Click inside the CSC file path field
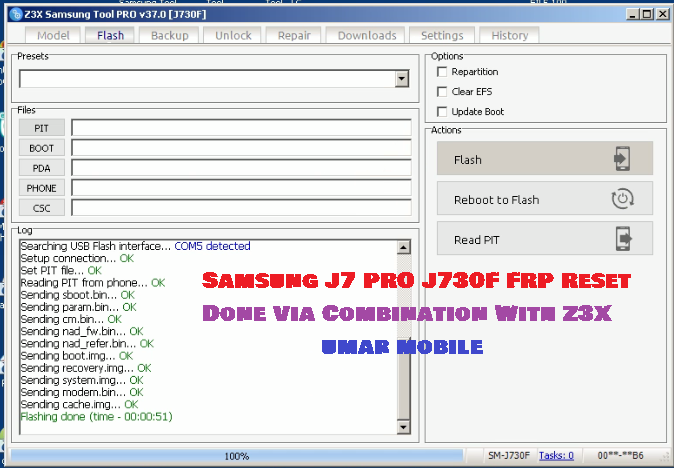The height and width of the screenshot is (468, 674). [x=241, y=208]
